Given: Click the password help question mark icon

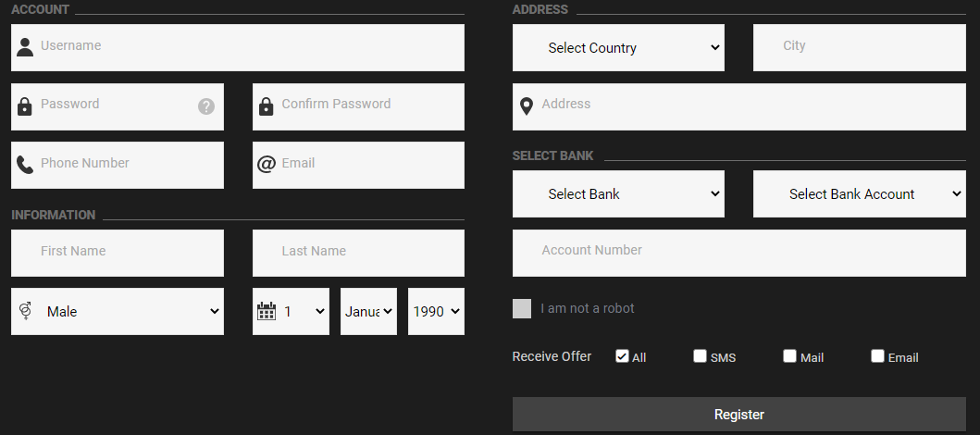Looking at the screenshot, I should (x=206, y=106).
